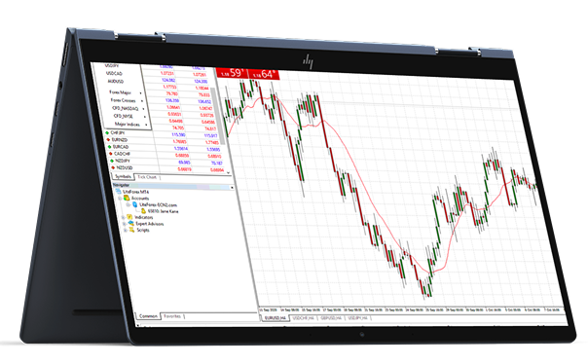
Task: Switch to the Tick Chart tab
Action: click(147, 177)
